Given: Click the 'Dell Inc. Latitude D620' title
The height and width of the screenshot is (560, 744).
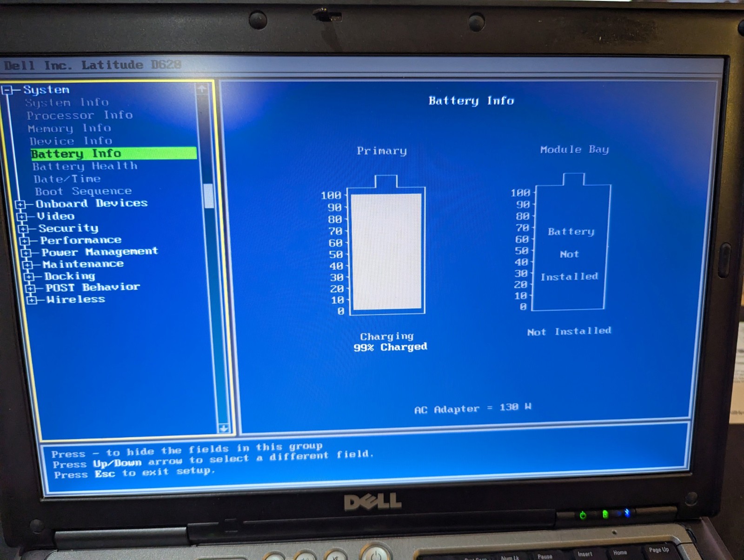Looking at the screenshot, I should click(93, 65).
